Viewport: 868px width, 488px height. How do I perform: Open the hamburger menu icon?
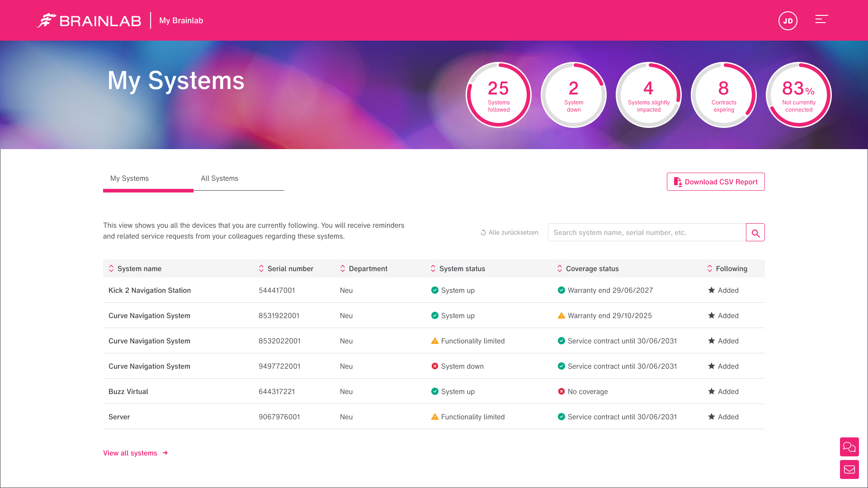(821, 19)
